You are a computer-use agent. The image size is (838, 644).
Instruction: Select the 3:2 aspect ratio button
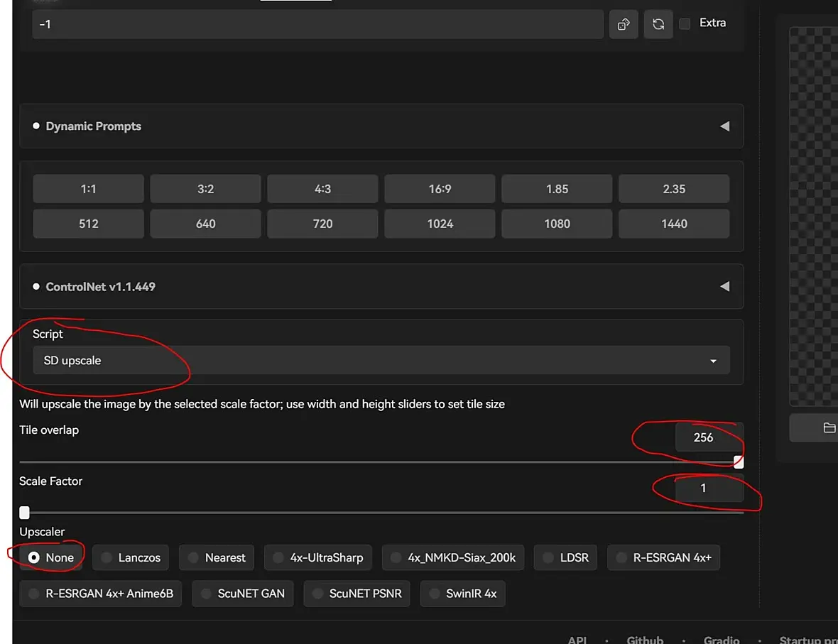point(205,189)
